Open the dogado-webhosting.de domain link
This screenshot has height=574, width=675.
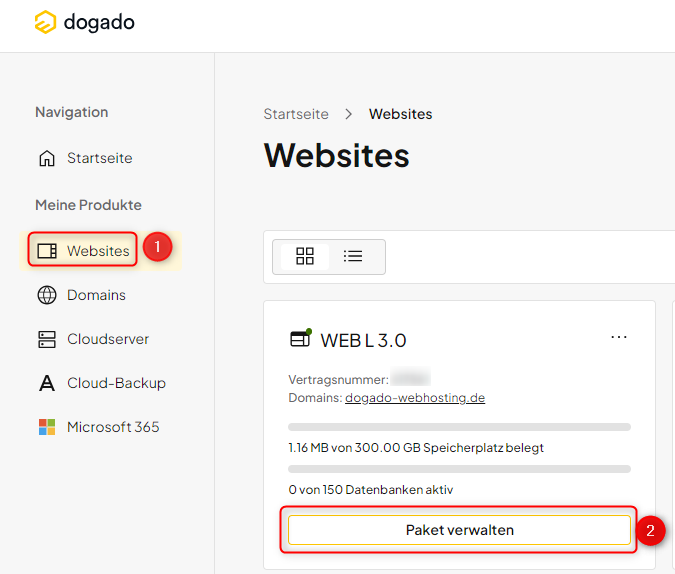pos(415,397)
